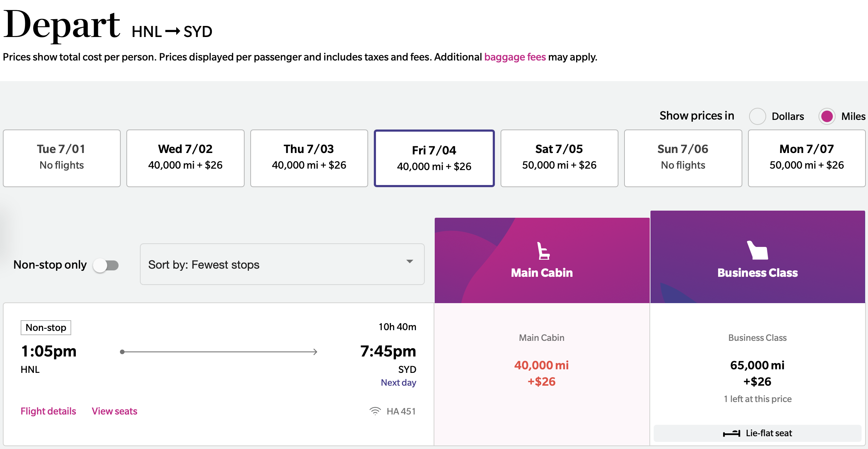Click the HA 451 flight number
The width and height of the screenshot is (868, 449).
point(401,411)
